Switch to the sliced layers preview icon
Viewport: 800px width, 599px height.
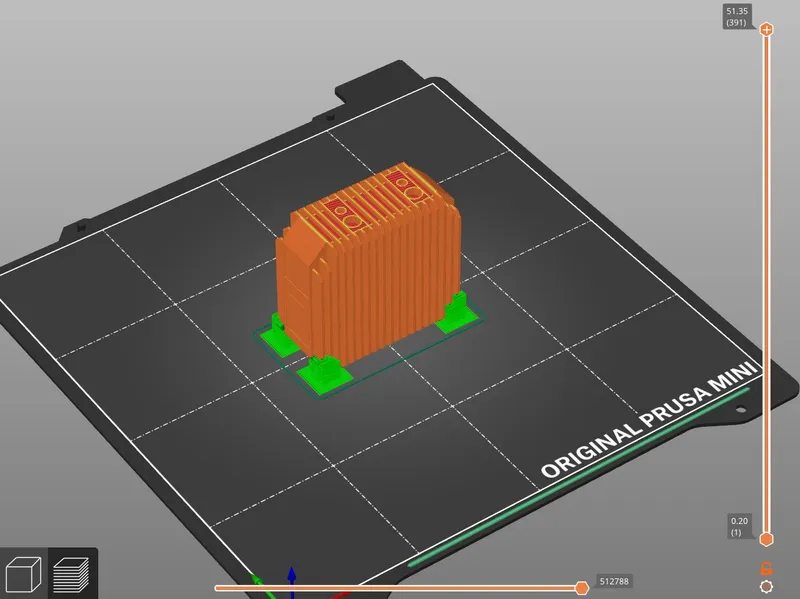72,575
